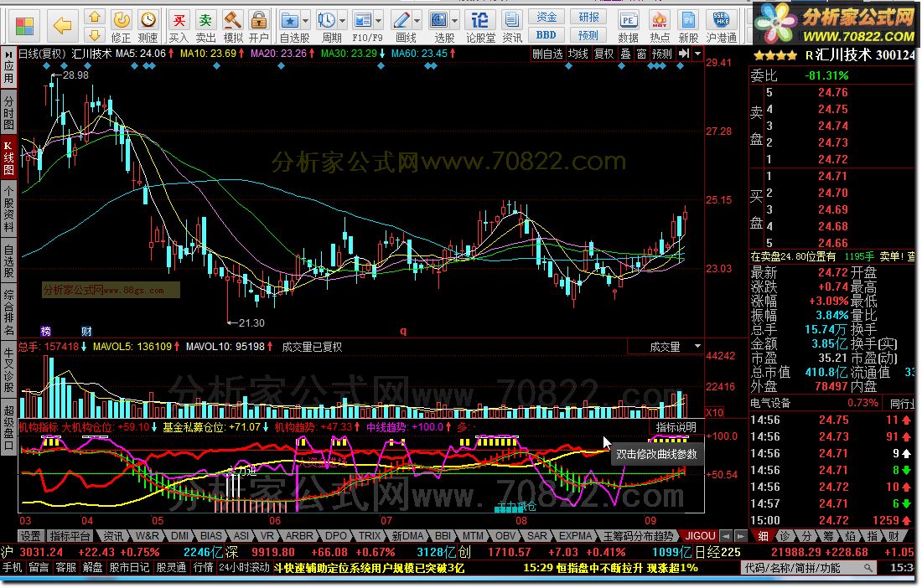
Task: Open the 数据 PE data icon
Action: [x=628, y=27]
